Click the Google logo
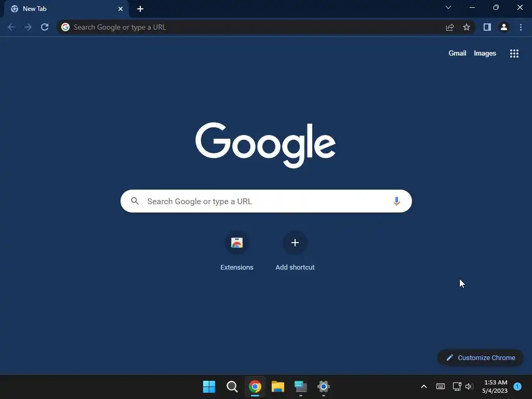 tap(265, 145)
